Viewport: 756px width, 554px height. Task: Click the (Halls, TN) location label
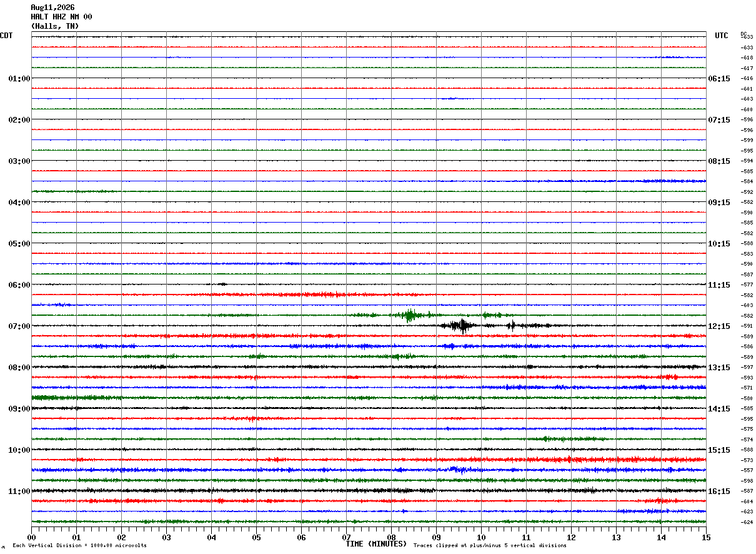pyautogui.click(x=55, y=26)
